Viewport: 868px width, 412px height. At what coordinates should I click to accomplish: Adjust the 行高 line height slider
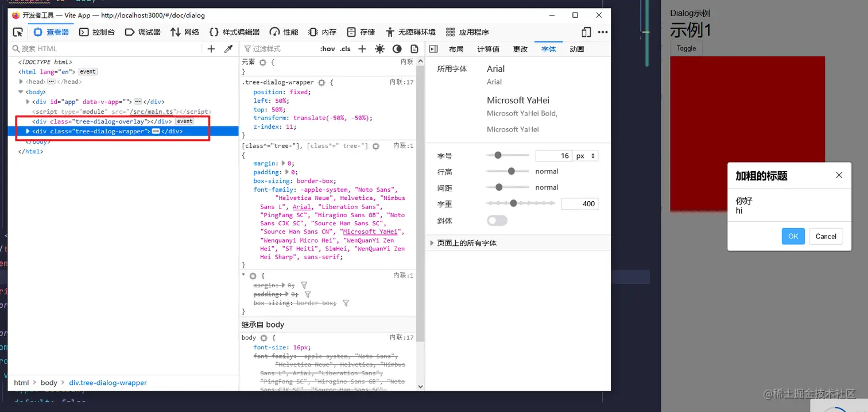tap(507, 171)
